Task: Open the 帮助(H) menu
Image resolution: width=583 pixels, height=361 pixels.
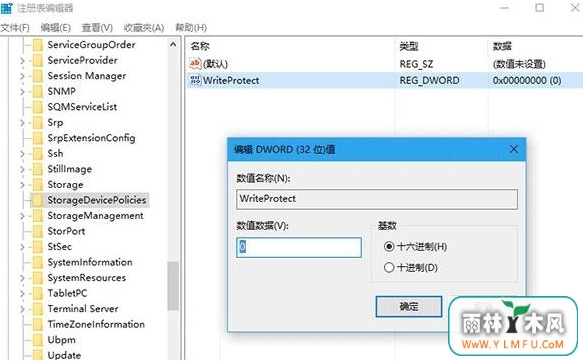Action: [191, 28]
